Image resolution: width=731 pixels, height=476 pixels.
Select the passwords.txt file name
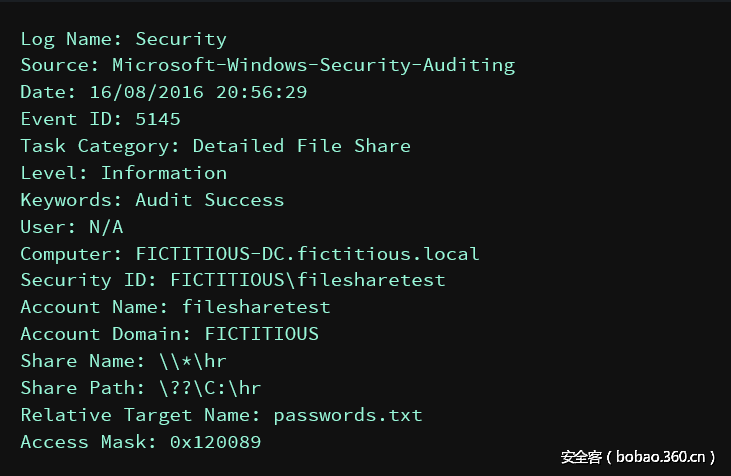[348, 415]
